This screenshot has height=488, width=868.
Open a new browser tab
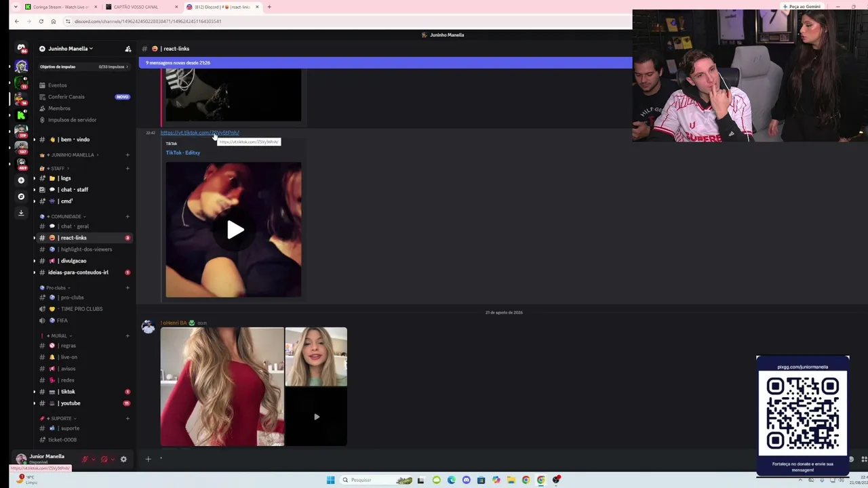pyautogui.click(x=269, y=7)
